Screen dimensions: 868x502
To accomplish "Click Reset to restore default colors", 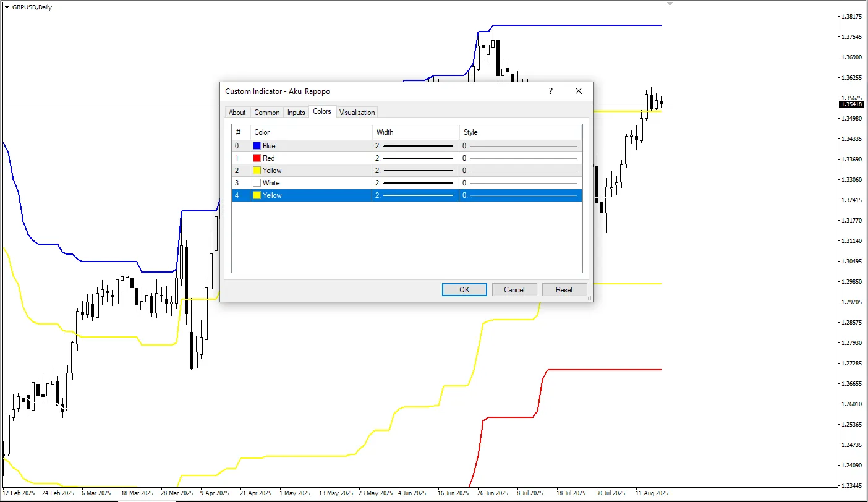I will click(564, 289).
